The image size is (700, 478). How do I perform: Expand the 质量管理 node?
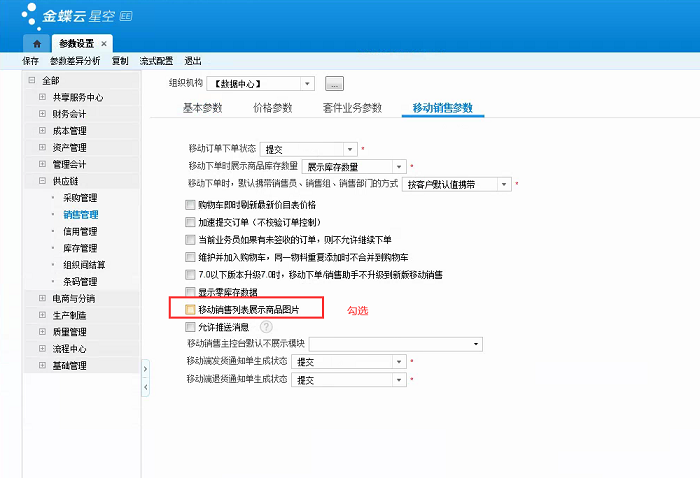pos(42,332)
